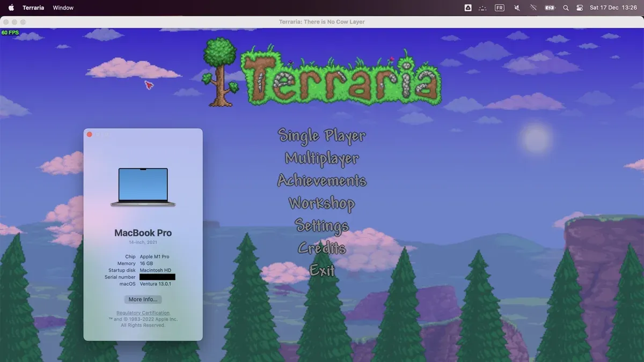
Task: Open Achievements in Terraria menu
Action: 322,181
